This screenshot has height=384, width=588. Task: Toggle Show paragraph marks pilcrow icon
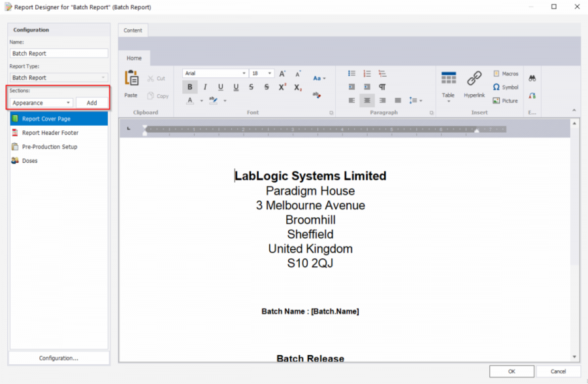coord(382,87)
